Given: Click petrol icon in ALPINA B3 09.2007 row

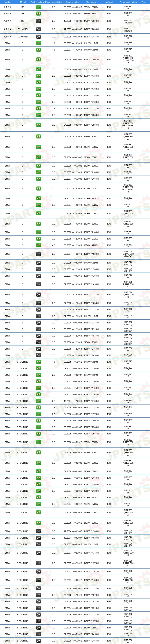Looking at the screenshot, I should 38,7.
